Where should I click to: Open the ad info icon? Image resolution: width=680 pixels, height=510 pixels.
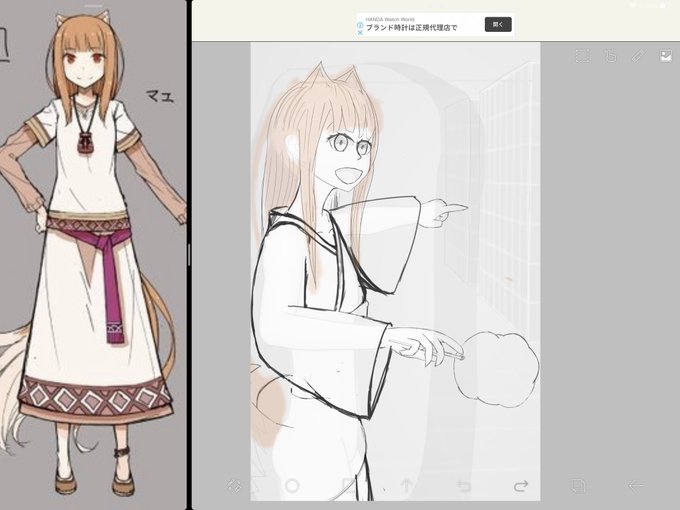(360, 25)
